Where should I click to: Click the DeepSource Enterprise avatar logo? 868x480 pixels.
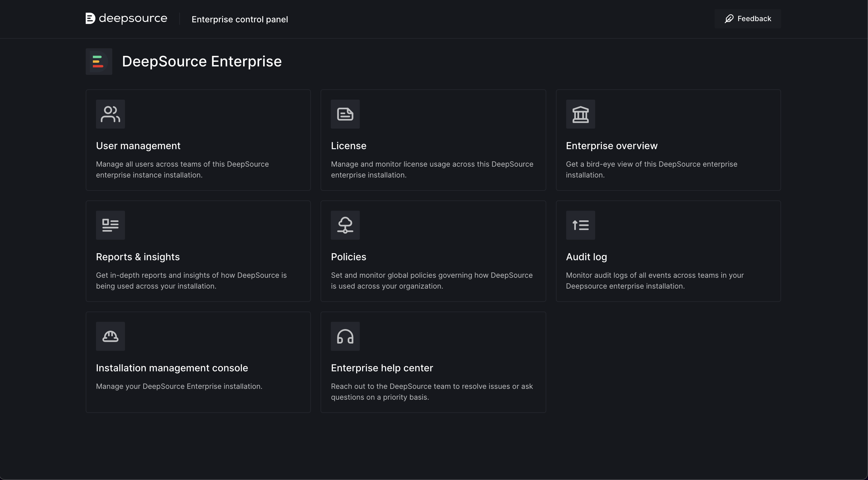pyautogui.click(x=99, y=61)
